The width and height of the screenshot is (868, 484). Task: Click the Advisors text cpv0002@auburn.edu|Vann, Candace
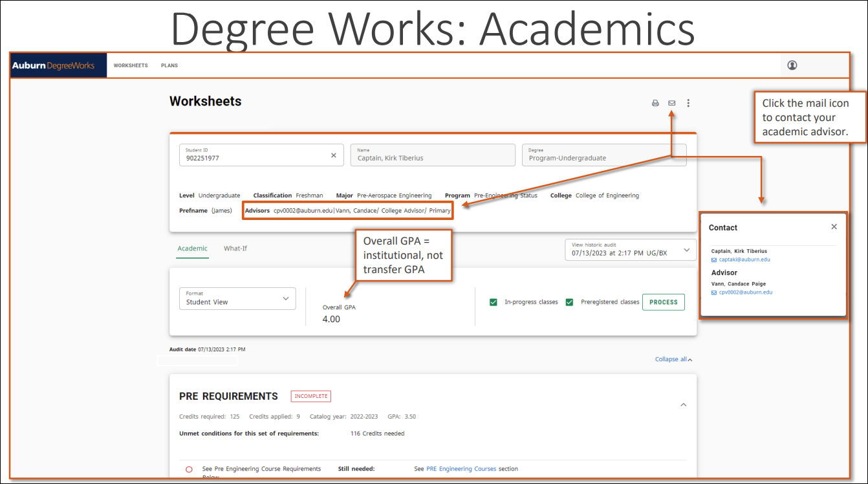pyautogui.click(x=348, y=211)
